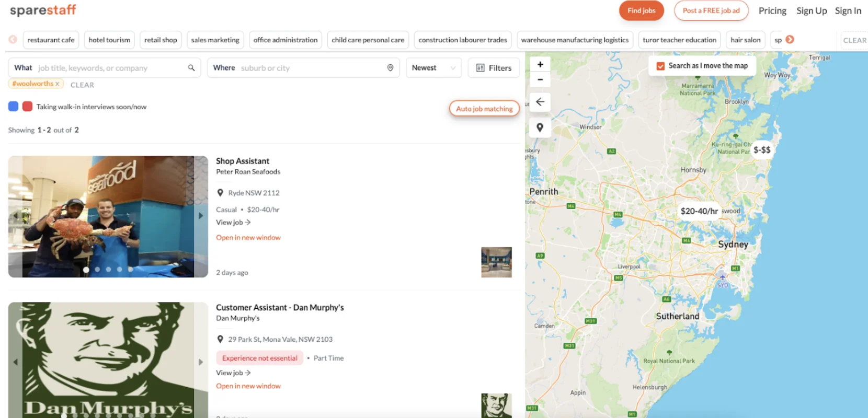868x418 pixels.
Task: Choose the office administration category
Action: point(285,40)
